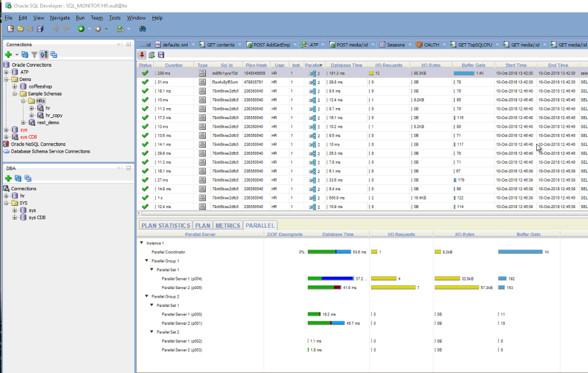Click the green plus icon in DBA panel
Viewport: 588px width, 373px height.
[x=8, y=178]
